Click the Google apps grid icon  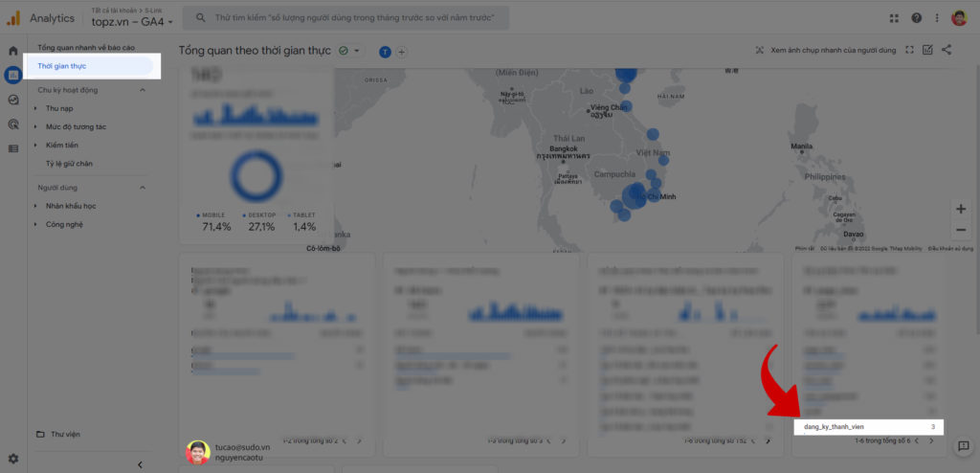[x=894, y=18]
